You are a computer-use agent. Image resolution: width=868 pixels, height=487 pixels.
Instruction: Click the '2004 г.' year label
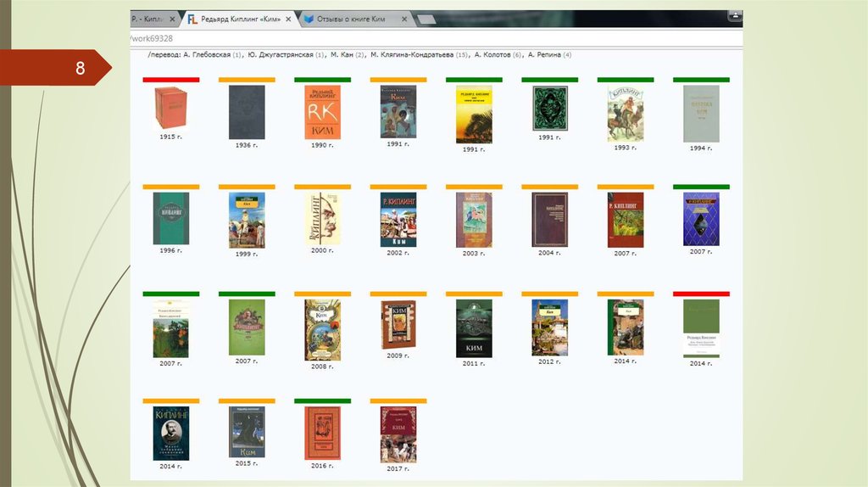[549, 253]
